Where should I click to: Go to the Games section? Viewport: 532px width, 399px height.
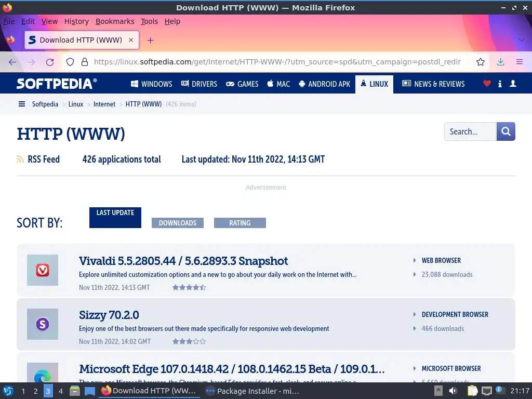[242, 84]
